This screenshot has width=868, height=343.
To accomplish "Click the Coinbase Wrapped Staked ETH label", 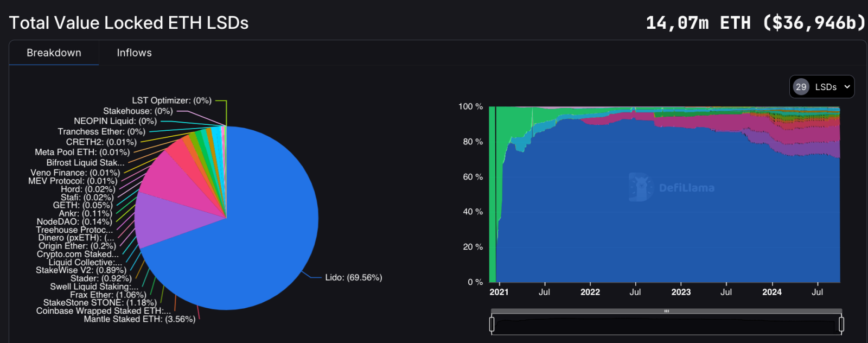I will pos(103,311).
